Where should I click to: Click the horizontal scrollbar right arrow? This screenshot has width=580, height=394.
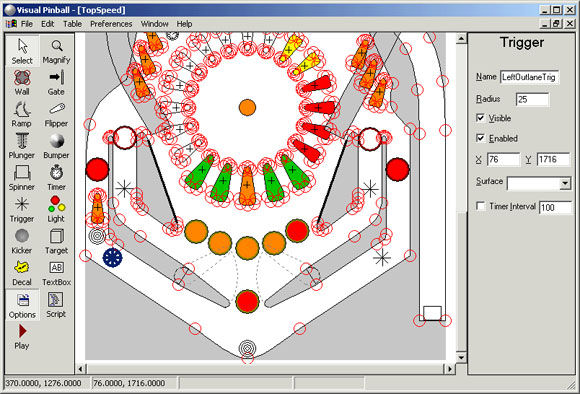(449, 369)
